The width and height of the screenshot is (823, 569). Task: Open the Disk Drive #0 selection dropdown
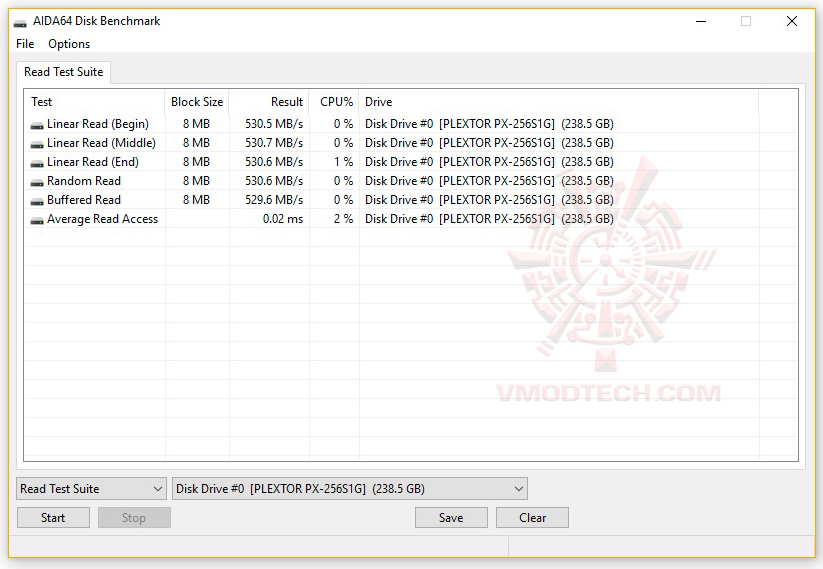tap(350, 489)
